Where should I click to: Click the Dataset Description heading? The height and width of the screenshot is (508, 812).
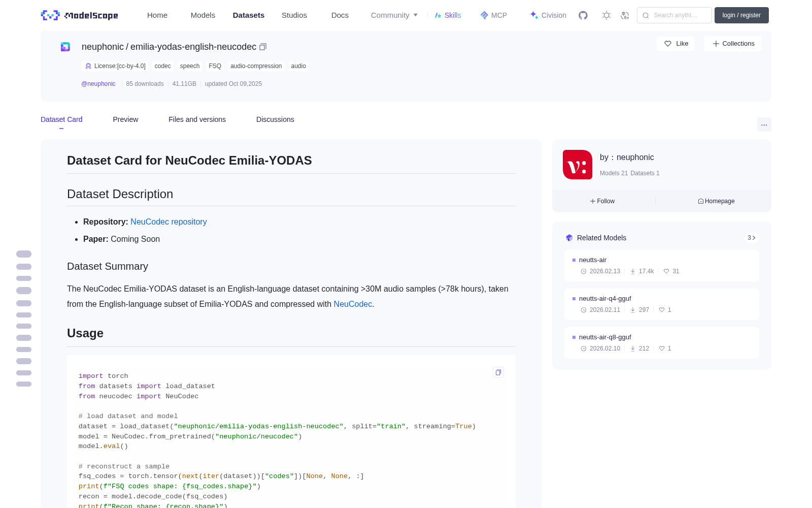point(120,194)
